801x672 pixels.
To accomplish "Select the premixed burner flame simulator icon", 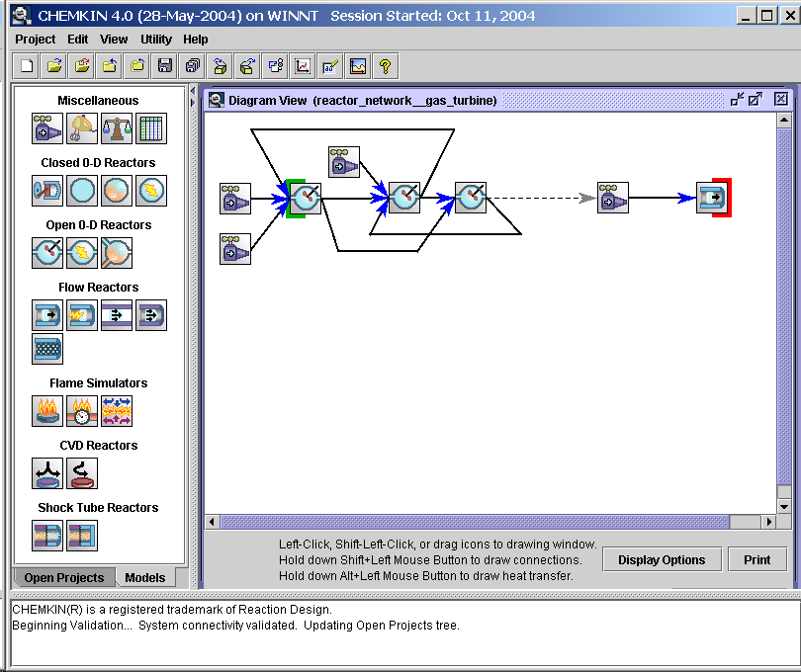I will click(x=47, y=411).
